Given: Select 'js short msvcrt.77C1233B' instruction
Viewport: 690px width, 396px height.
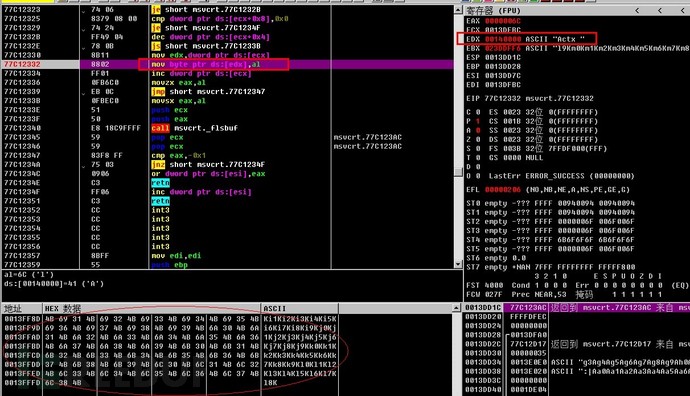Looking at the screenshot, I should 206,46.
